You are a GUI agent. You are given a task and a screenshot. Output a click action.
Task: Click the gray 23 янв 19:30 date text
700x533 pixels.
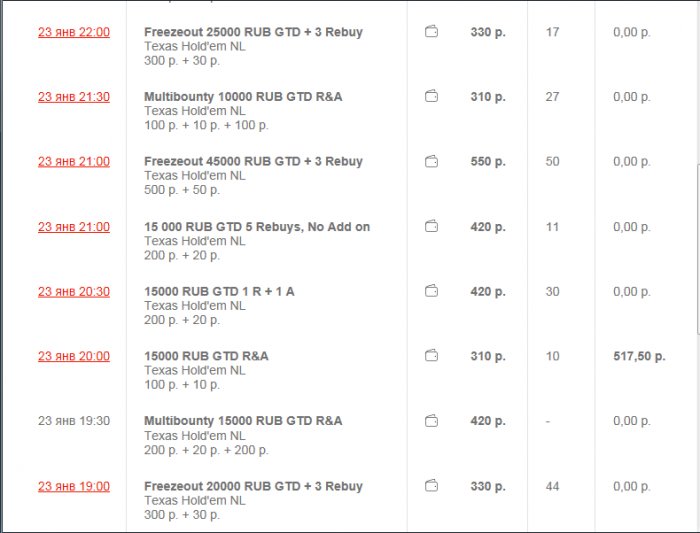pyautogui.click(x=74, y=421)
